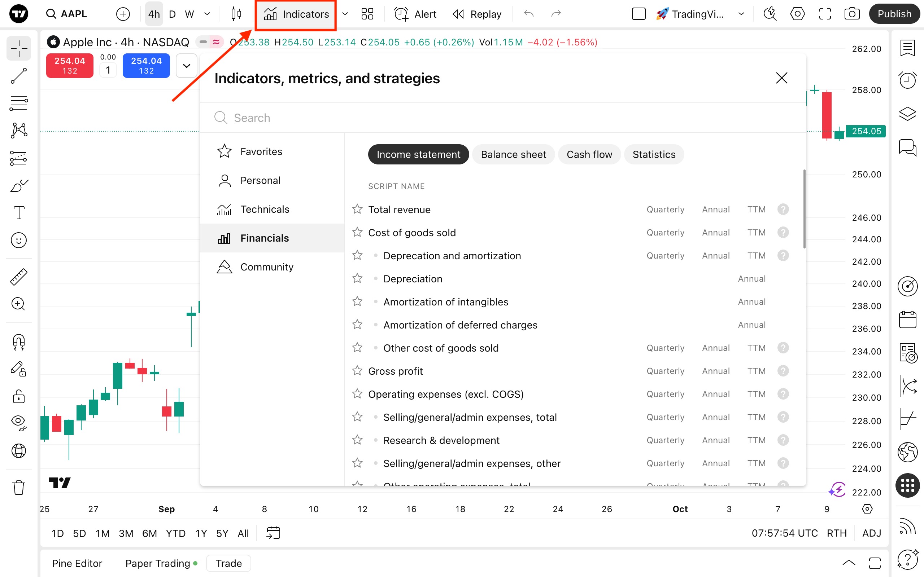924x577 pixels.
Task: Toggle hide all drawings eye icon
Action: 18,422
